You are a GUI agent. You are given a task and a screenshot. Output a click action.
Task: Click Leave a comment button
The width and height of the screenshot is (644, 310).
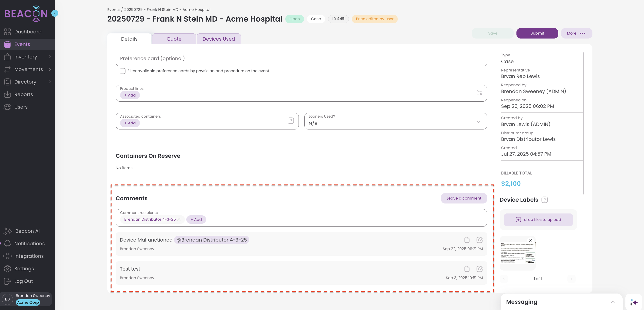[x=464, y=198]
